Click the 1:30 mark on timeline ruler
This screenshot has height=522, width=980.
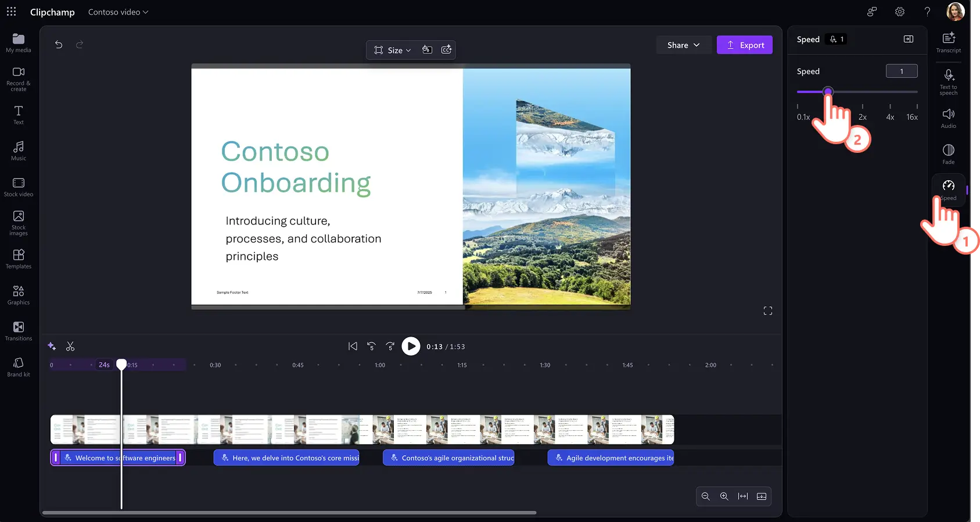[x=545, y=365]
